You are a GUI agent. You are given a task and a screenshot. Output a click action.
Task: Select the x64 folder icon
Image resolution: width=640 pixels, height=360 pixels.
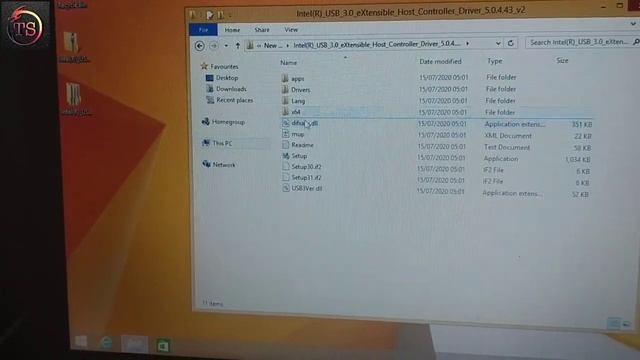[x=285, y=111]
